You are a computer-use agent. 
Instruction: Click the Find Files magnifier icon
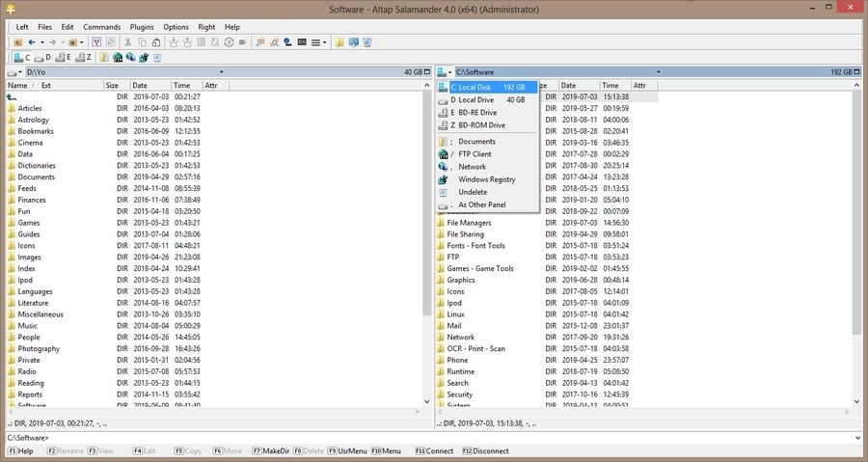[x=274, y=42]
